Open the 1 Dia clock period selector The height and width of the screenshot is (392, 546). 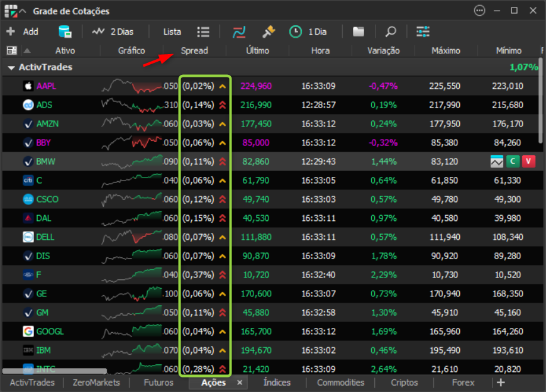click(x=308, y=31)
